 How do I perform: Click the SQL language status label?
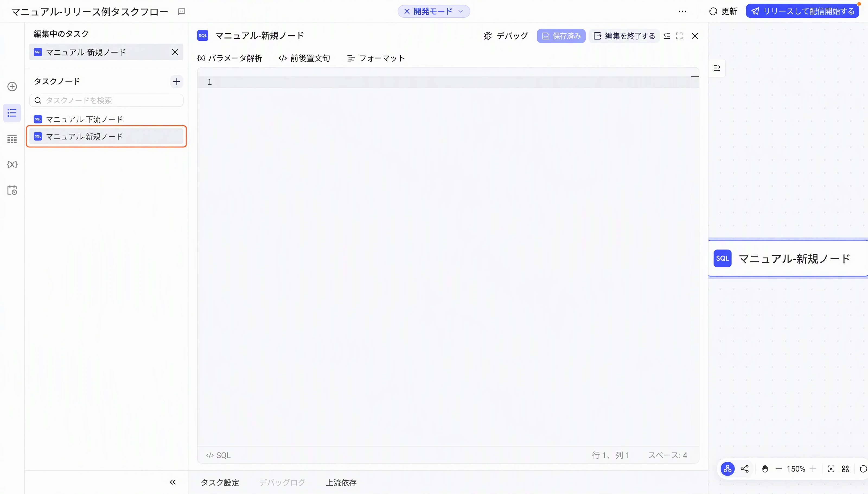click(x=218, y=455)
